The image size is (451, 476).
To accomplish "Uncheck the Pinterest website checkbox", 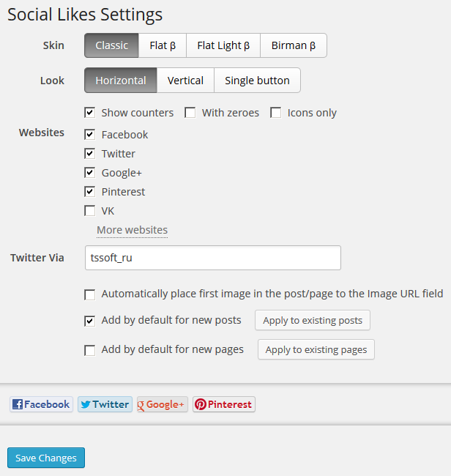I will pyautogui.click(x=90, y=192).
